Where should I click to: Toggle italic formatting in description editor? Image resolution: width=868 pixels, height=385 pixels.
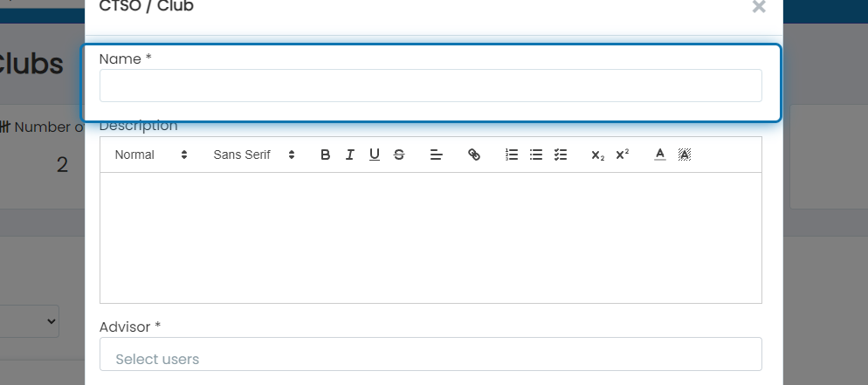[350, 155]
